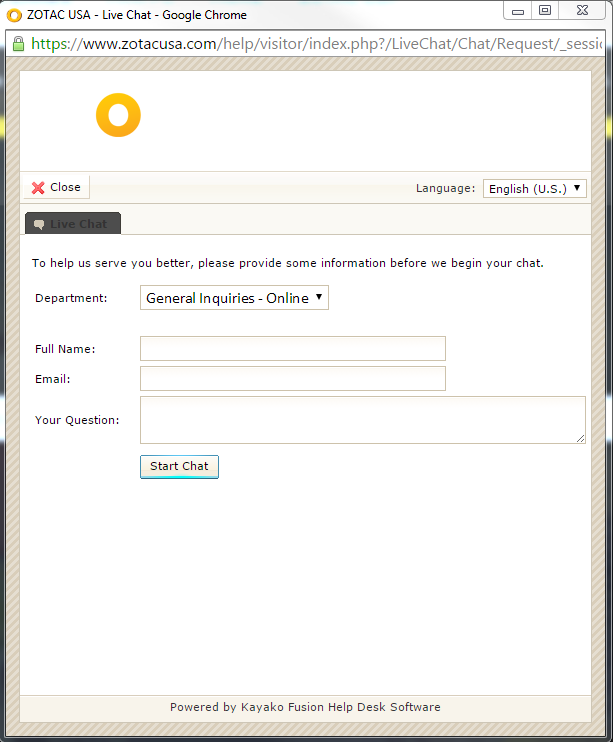613x742 pixels.
Task: Open the Language dropdown
Action: coord(534,188)
